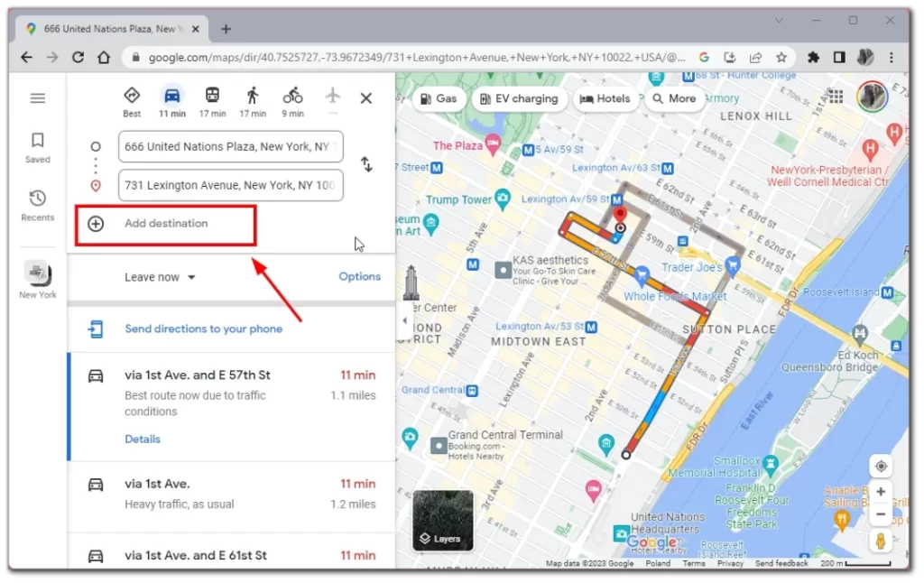This screenshot has height=583, width=924.
Task: Open Street View Pegman
Action: pyautogui.click(x=881, y=541)
